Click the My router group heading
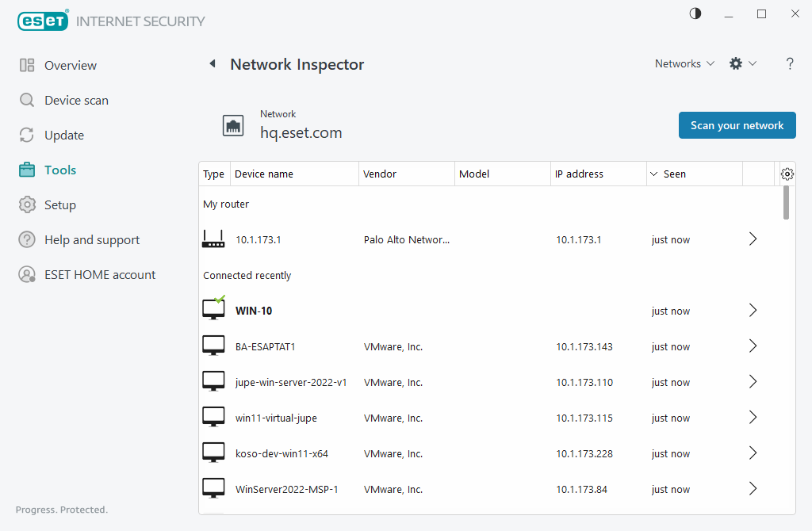The image size is (812, 531). click(226, 204)
